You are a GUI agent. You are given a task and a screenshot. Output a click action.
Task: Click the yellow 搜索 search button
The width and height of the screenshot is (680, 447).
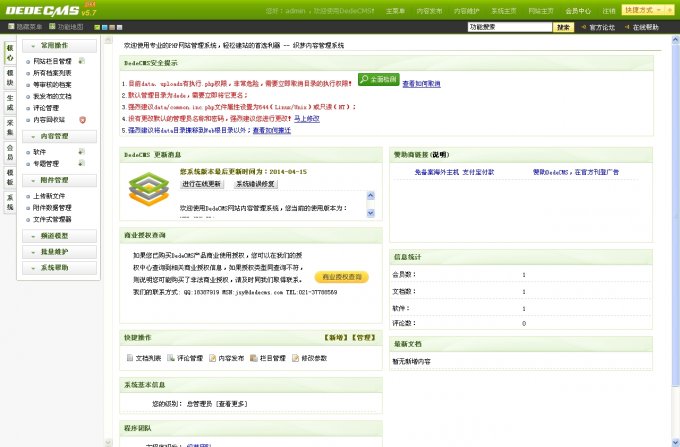click(563, 27)
